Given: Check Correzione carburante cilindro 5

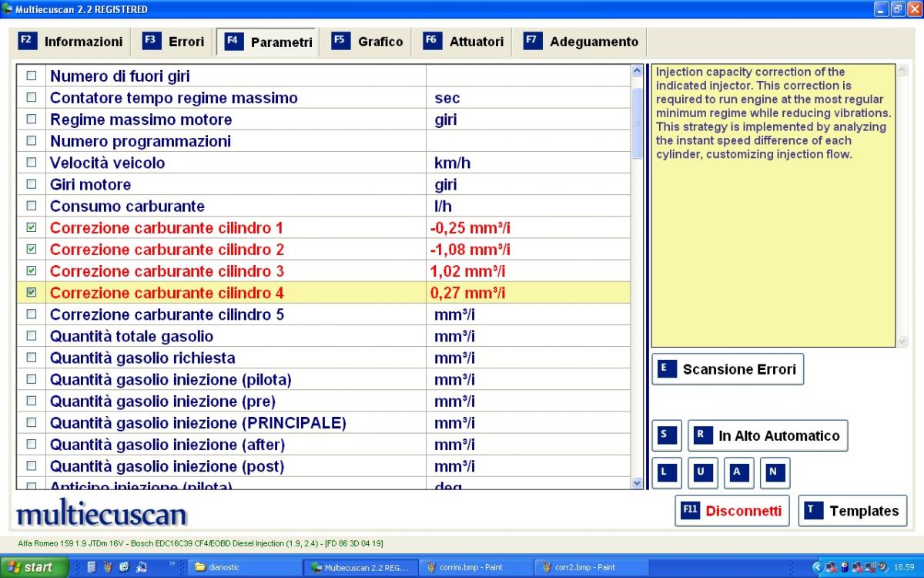Looking at the screenshot, I should click(x=32, y=314).
